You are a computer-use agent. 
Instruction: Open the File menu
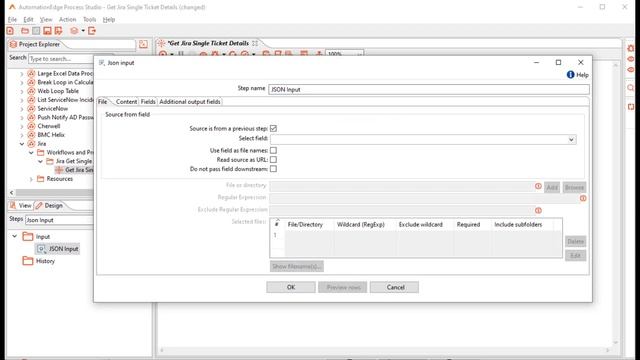[x=12, y=20]
